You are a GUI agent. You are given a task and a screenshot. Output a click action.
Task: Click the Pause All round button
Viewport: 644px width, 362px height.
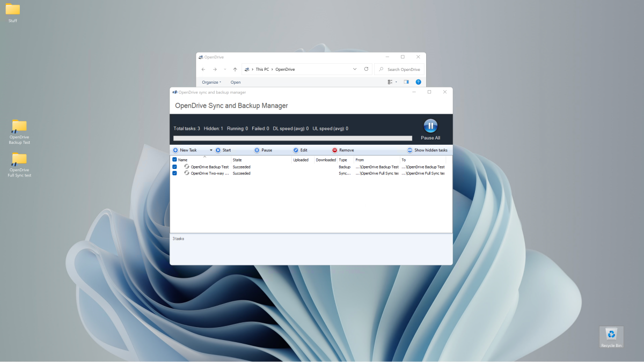(430, 127)
